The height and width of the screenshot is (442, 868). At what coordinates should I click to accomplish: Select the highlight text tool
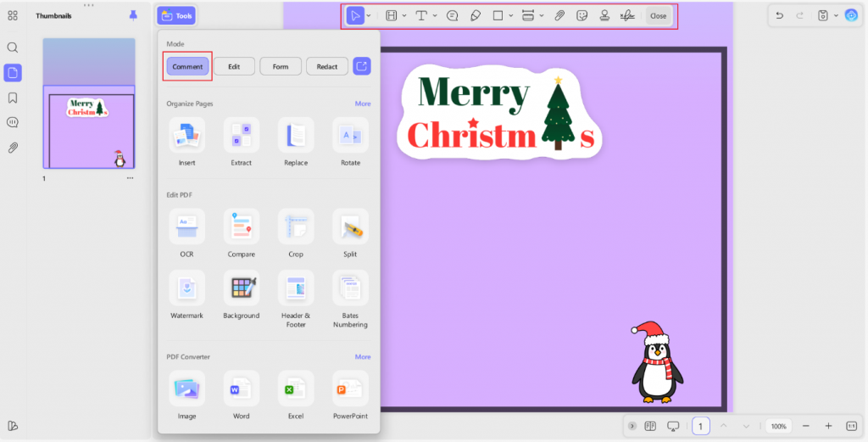point(392,15)
